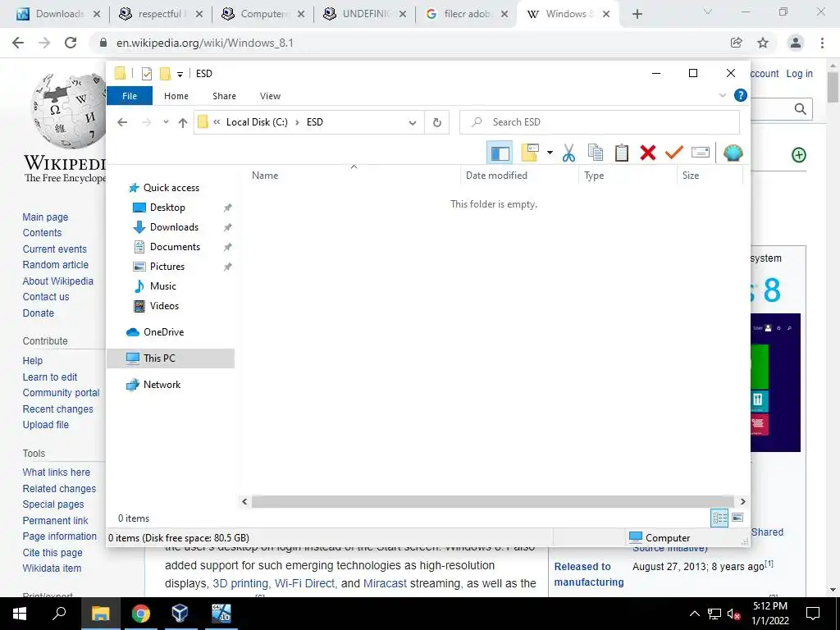Refresh the ESD folder view
Image resolution: width=840 pixels, height=630 pixels.
coord(436,123)
